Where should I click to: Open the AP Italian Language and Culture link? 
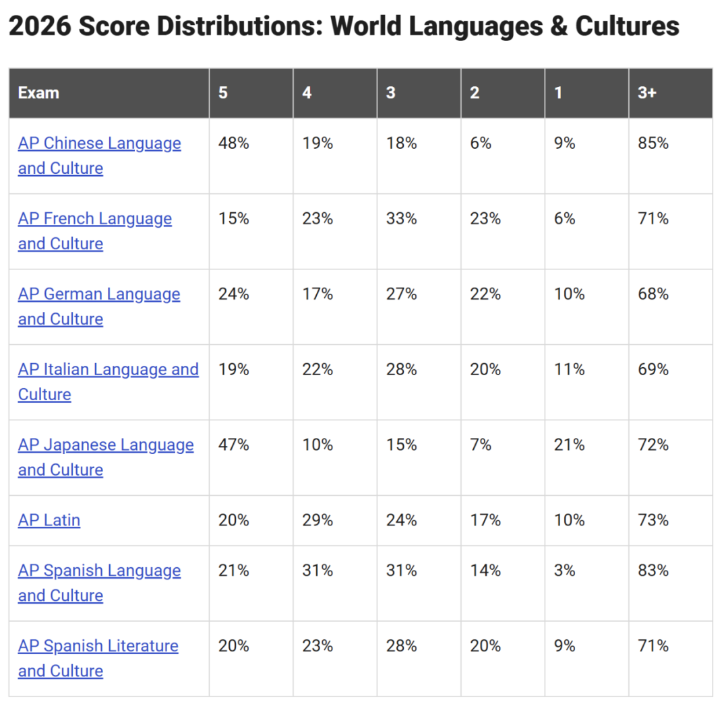pyautogui.click(x=108, y=382)
